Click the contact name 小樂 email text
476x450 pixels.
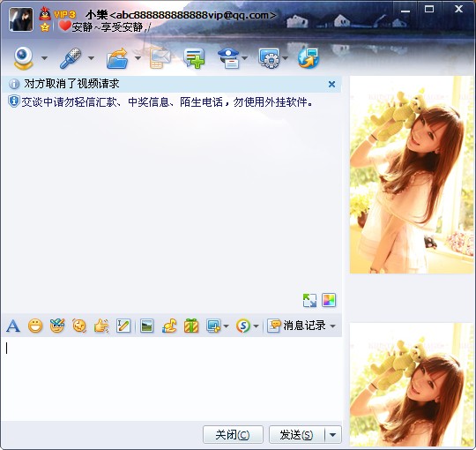(x=181, y=15)
